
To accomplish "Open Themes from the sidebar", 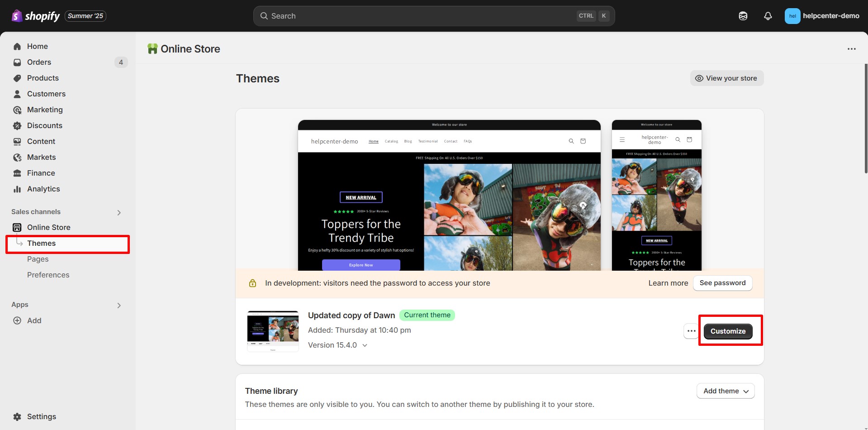I will point(42,243).
